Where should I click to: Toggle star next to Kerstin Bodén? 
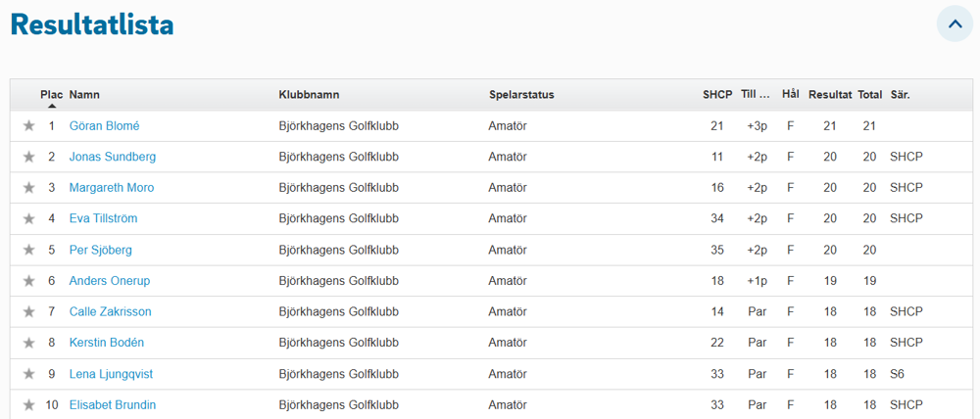(x=29, y=343)
